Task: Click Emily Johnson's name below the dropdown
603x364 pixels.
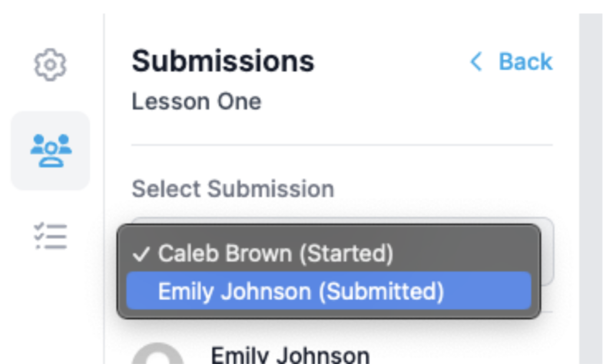Action: coord(290,355)
